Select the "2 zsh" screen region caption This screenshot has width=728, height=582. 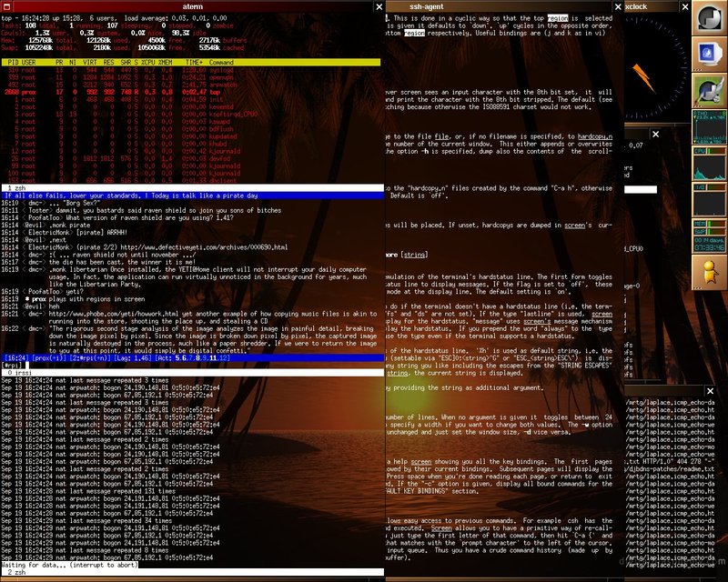pyautogui.click(x=192, y=572)
